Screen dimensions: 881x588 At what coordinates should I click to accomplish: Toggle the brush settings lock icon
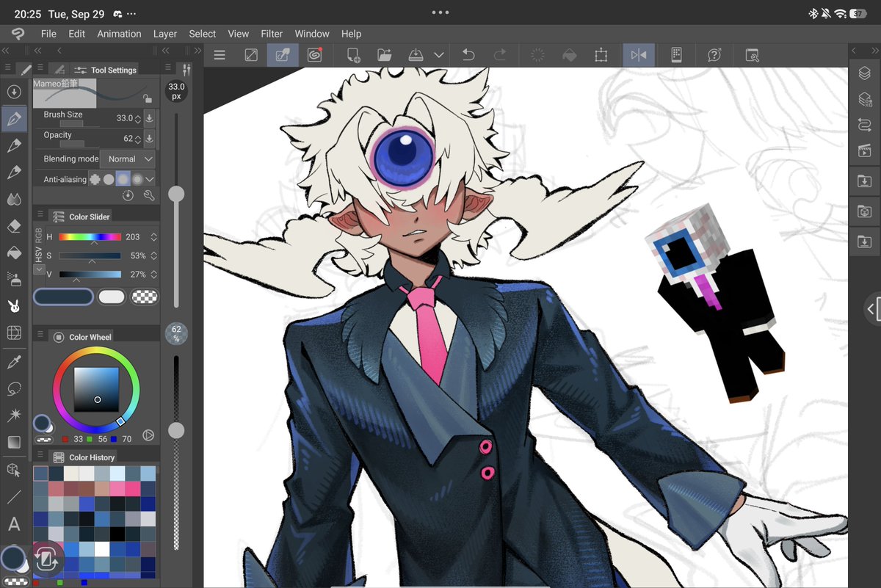(x=148, y=98)
